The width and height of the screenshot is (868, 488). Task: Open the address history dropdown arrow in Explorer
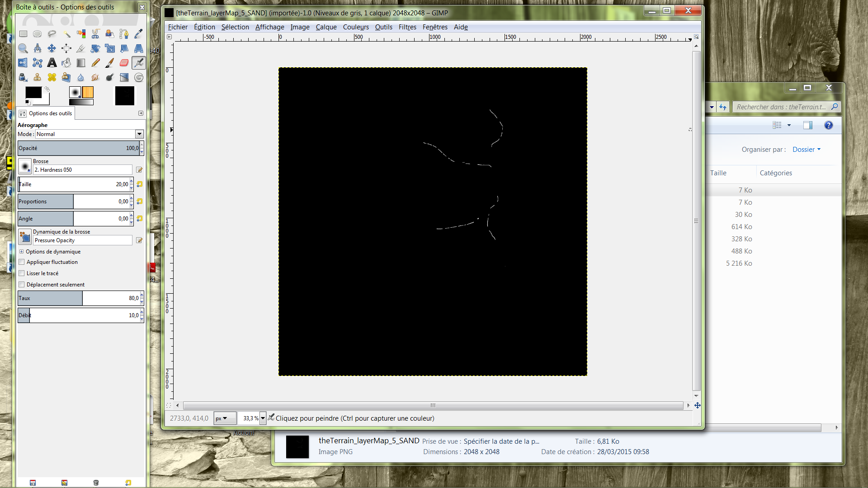712,107
